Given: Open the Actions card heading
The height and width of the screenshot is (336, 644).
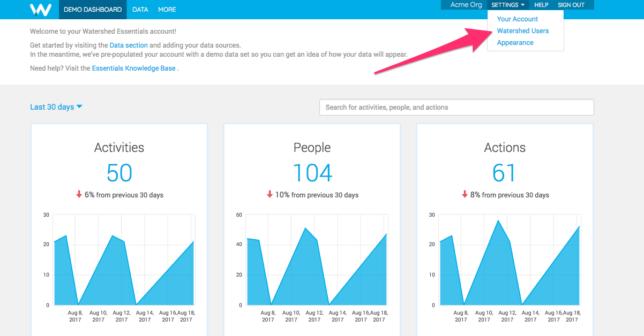Looking at the screenshot, I should click(505, 147).
